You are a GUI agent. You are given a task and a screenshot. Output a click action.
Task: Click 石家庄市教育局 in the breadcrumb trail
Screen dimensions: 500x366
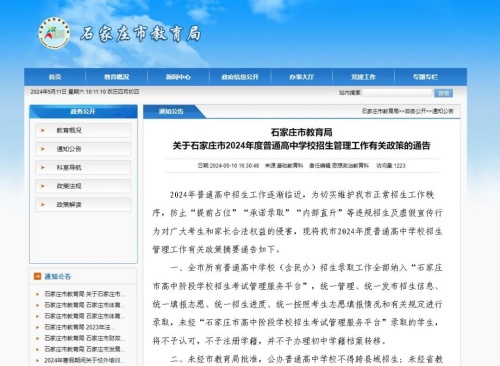tap(380, 111)
